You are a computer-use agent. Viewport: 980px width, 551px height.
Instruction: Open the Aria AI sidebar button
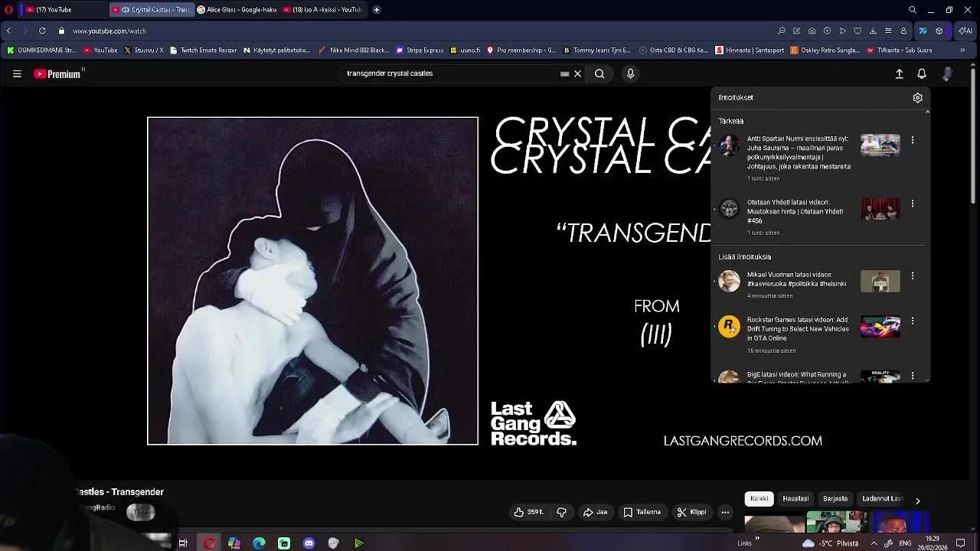[x=966, y=31]
